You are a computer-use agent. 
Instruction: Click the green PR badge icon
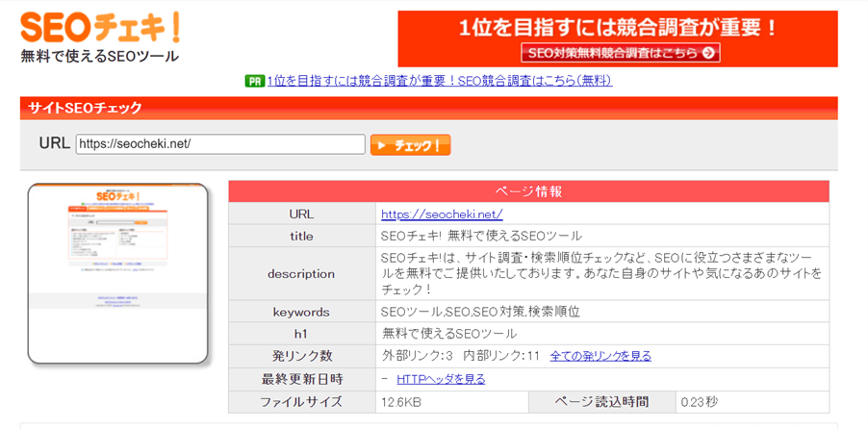(254, 82)
